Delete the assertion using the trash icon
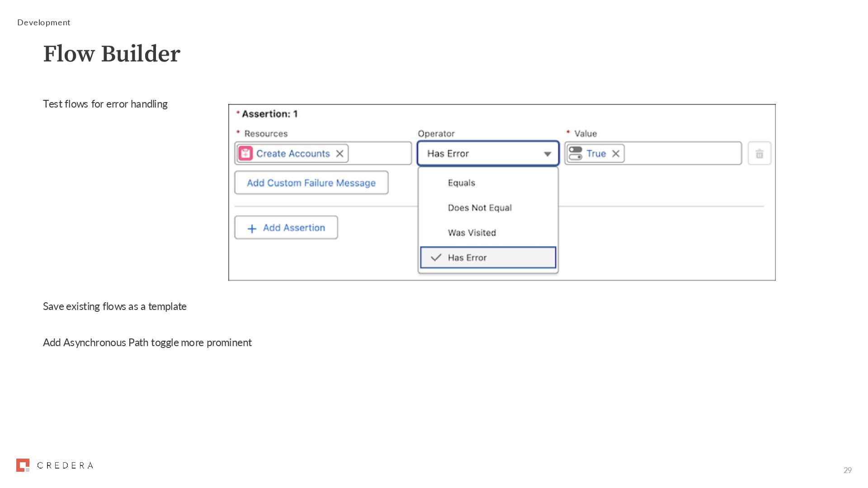 click(x=759, y=154)
